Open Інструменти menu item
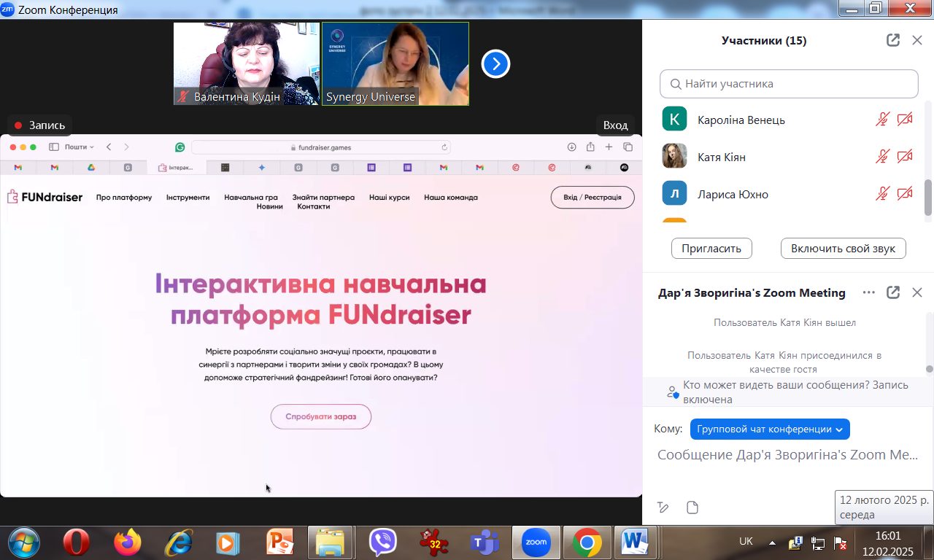This screenshot has height=560, width=934. 188,198
